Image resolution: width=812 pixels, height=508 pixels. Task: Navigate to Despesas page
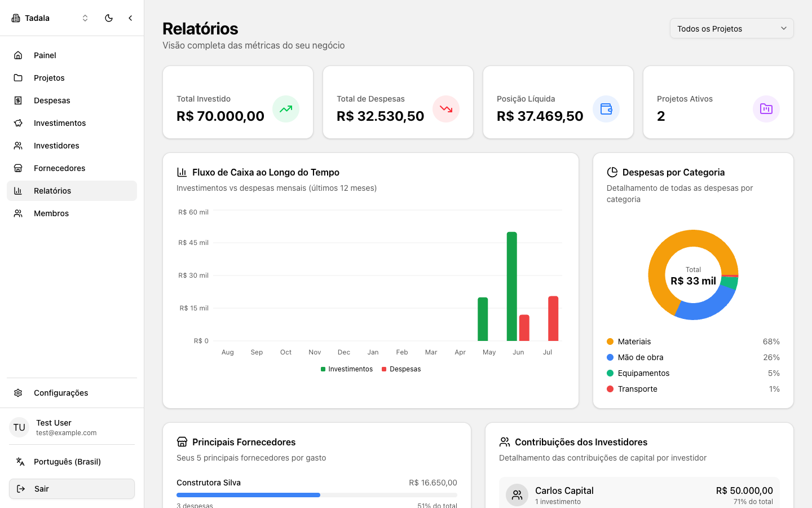tap(72, 100)
